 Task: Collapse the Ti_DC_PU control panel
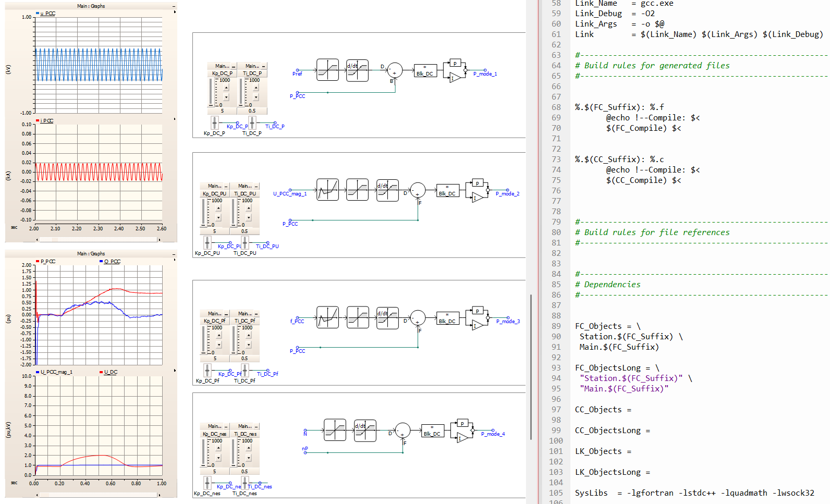click(x=256, y=187)
